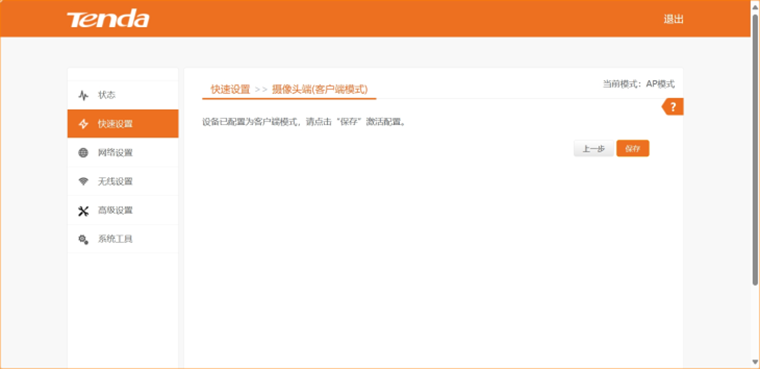The image size is (760, 369).
Task: Select the 网络设置 menu label
Action: point(115,153)
